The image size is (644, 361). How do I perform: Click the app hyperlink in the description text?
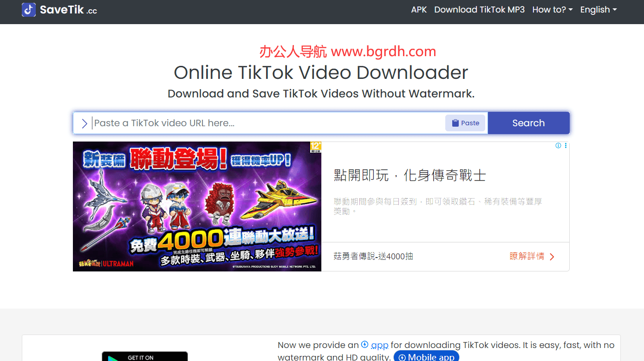380,345
